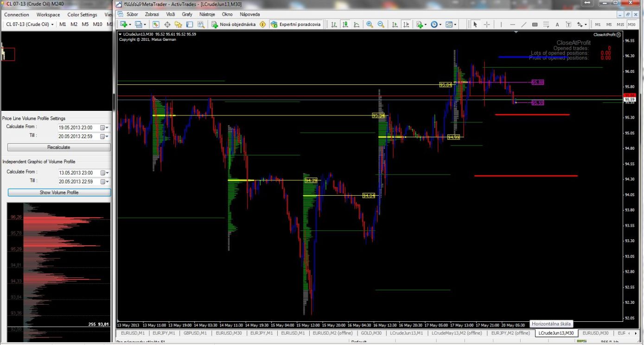Open the Okno menu
644x345 pixels.
click(227, 14)
